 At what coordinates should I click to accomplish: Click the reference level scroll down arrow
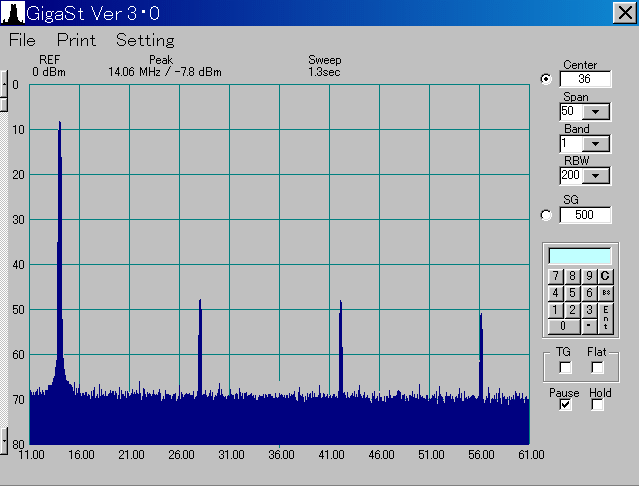coord(4,441)
